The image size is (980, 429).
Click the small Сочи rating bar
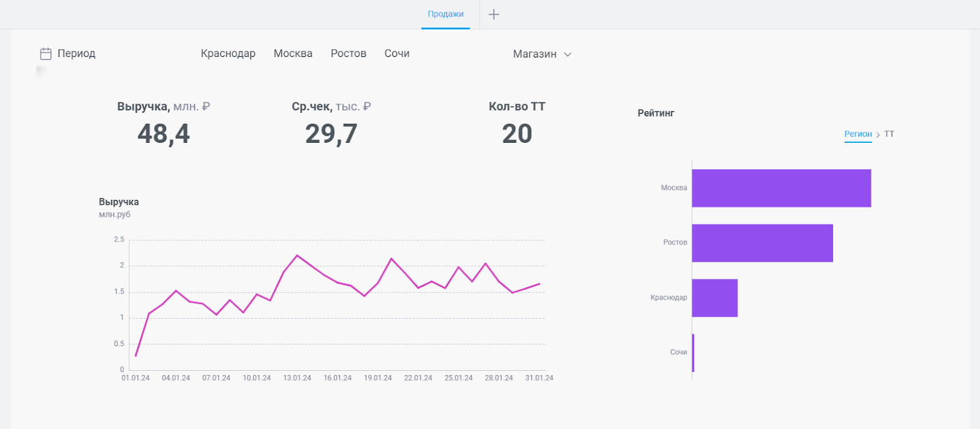point(693,352)
